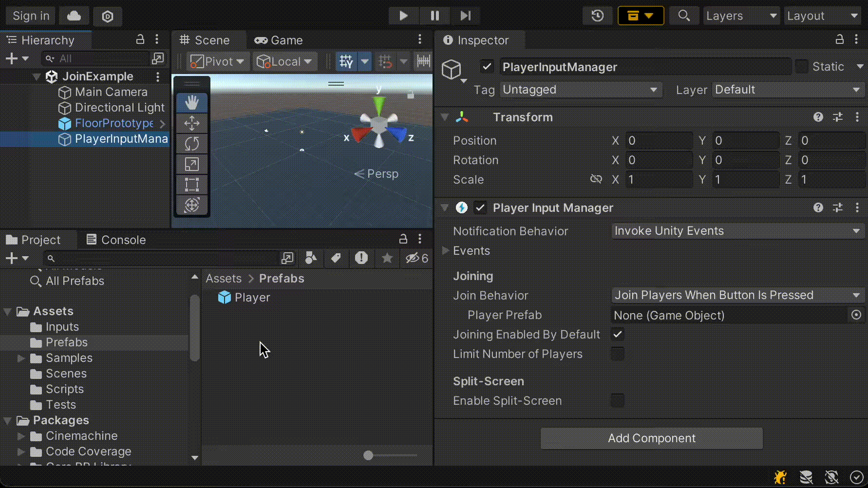Open Inspector panel options menu

856,39
